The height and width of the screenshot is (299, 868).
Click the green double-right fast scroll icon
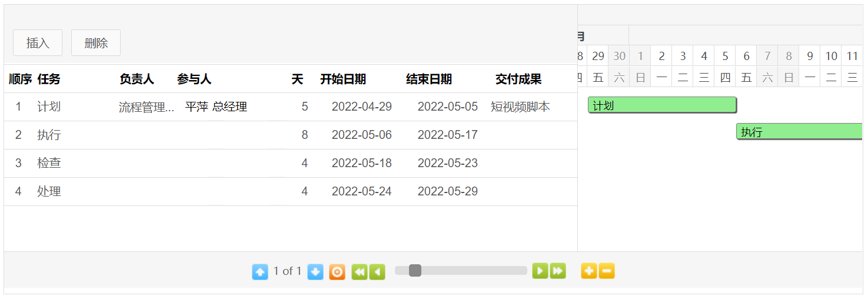coord(558,271)
